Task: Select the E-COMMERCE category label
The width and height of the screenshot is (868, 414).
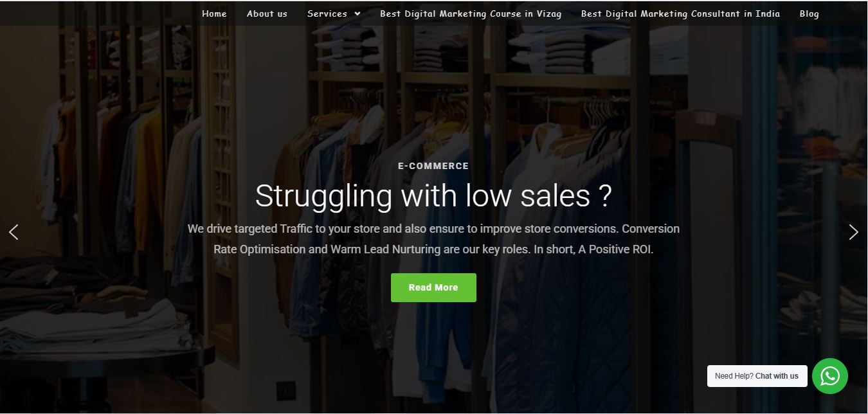Action: click(x=433, y=166)
